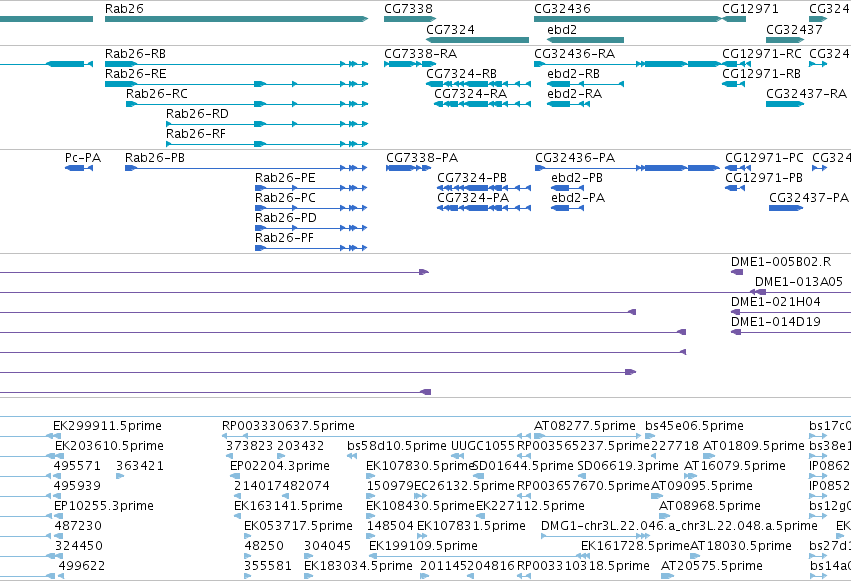Select the bs58d10.5prime EST

352,456
